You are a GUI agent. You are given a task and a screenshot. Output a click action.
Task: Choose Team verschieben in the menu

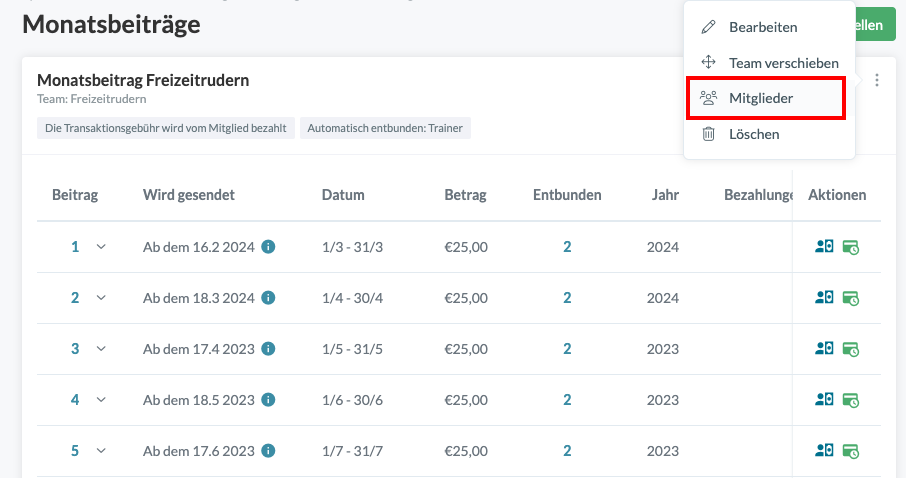click(x=783, y=62)
